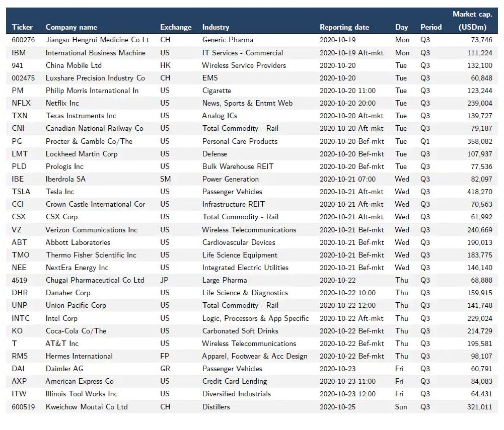Viewport: 504px width, 430px height.
Task: Select Kweichow Moutai Co Ltd cell
Action: point(87,407)
